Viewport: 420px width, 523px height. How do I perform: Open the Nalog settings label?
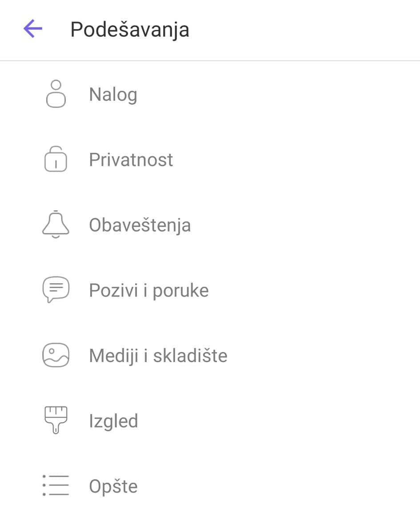point(113,95)
